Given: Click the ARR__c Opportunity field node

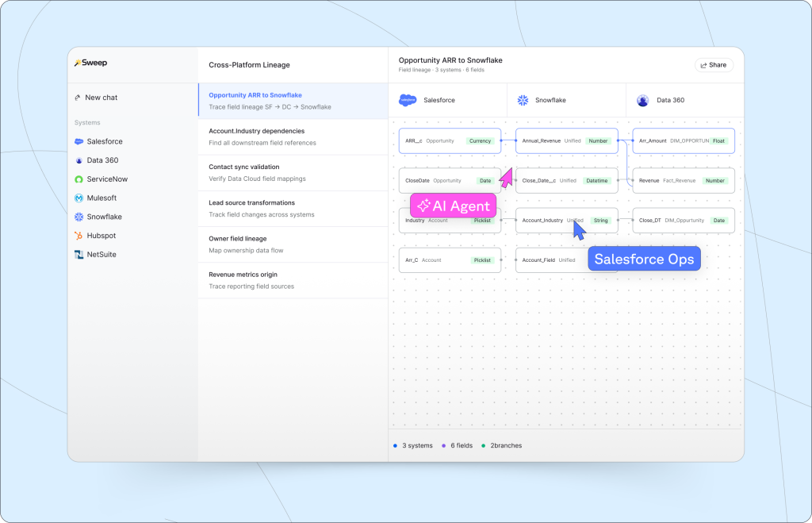Looking at the screenshot, I should [x=450, y=141].
